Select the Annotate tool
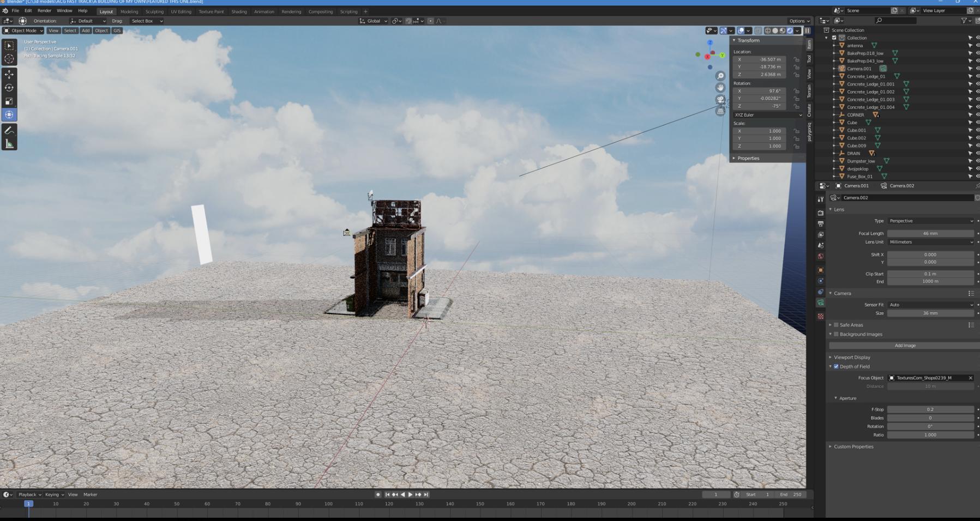Image resolution: width=980 pixels, height=521 pixels. (9, 131)
